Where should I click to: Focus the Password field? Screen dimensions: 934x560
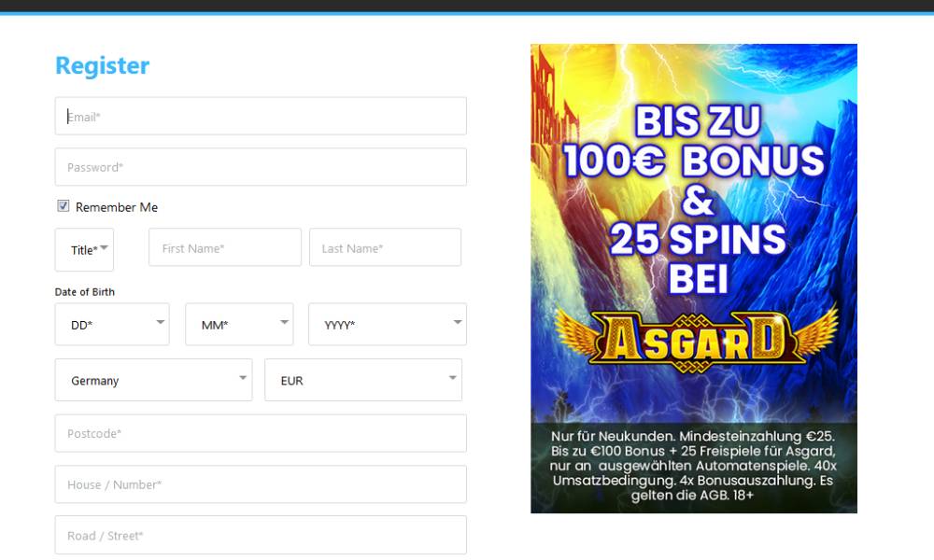[261, 167]
